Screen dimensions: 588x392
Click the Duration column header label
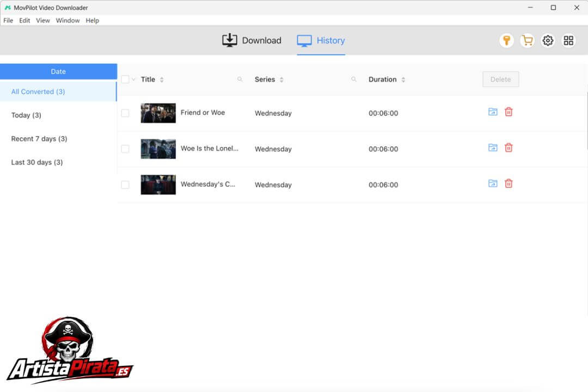383,79
